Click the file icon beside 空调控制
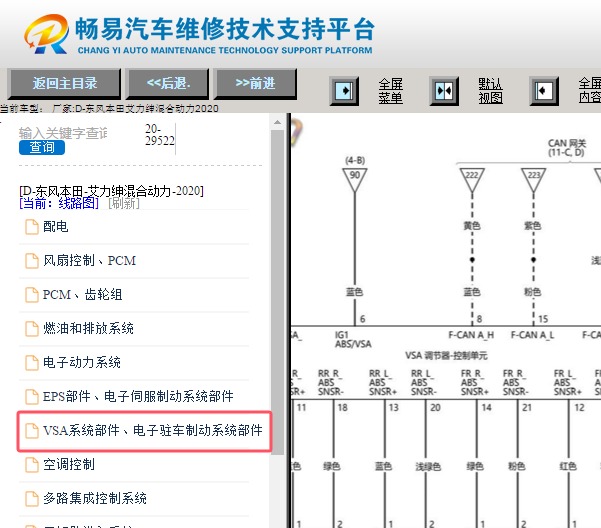The height and width of the screenshot is (528, 601). 30,465
